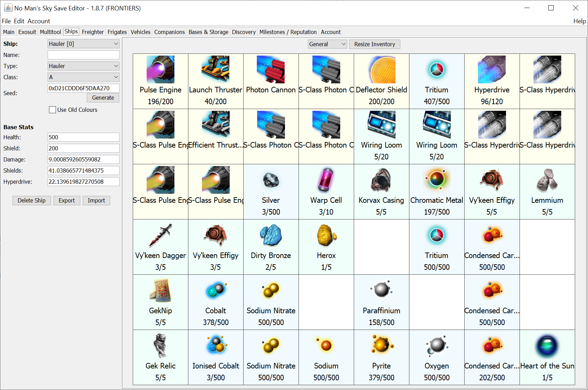
Task: Click the Import button
Action: (x=96, y=200)
